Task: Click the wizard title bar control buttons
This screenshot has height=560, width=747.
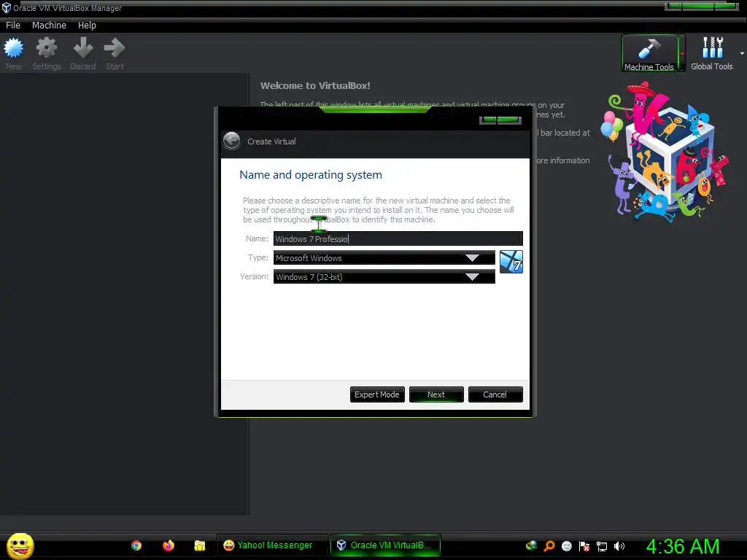Action: click(x=500, y=120)
